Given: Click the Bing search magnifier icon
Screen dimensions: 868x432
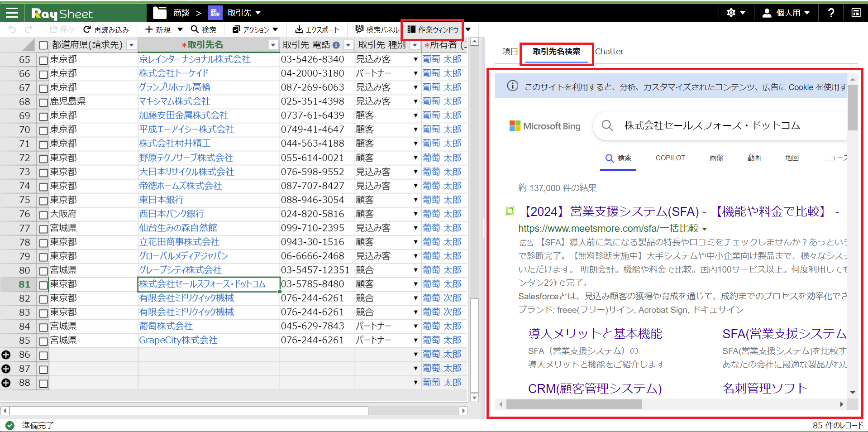Looking at the screenshot, I should pyautogui.click(x=607, y=125).
